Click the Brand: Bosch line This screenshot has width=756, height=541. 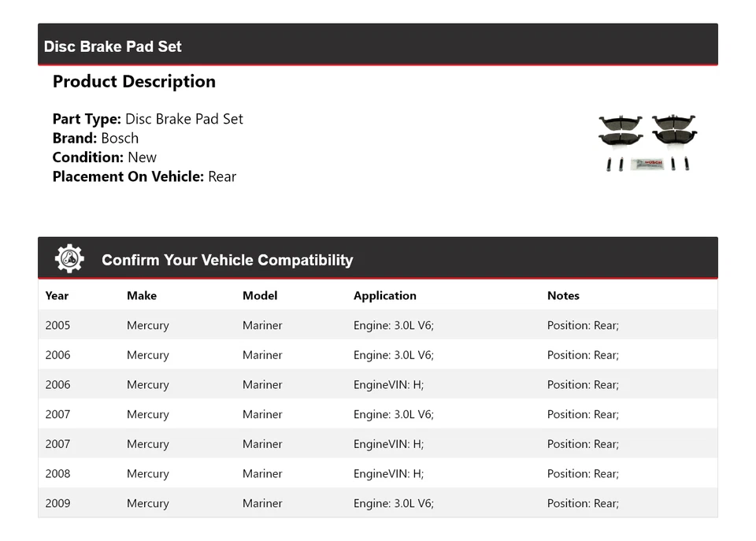point(95,138)
